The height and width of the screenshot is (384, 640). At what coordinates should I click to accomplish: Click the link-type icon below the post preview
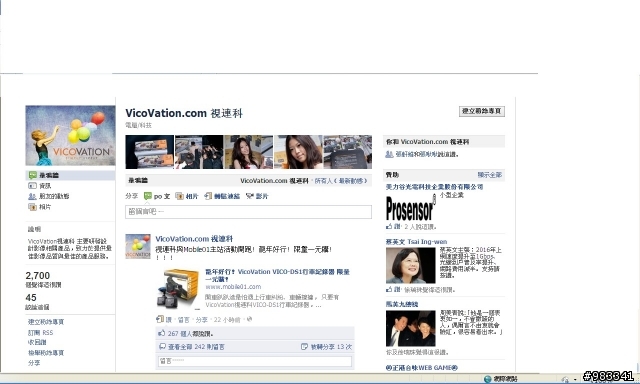160,319
